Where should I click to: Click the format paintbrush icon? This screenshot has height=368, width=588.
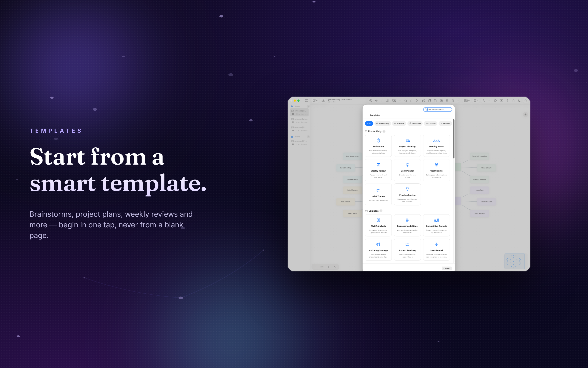(x=388, y=101)
